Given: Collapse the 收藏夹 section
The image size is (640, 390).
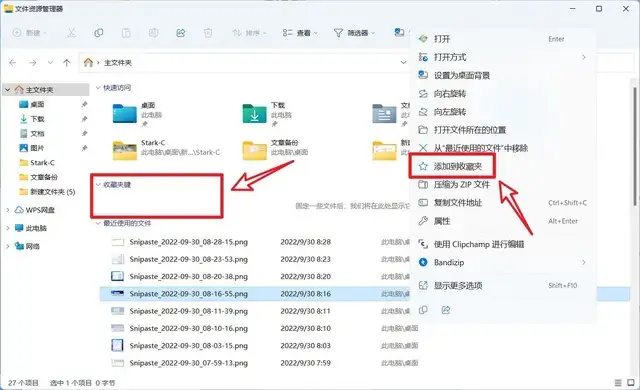Looking at the screenshot, I should click(x=98, y=185).
